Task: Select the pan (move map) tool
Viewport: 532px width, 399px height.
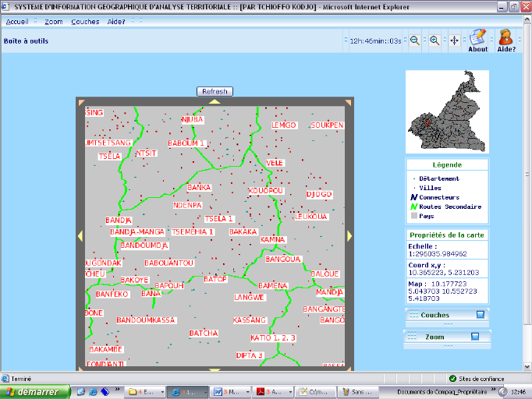Action: point(454,40)
